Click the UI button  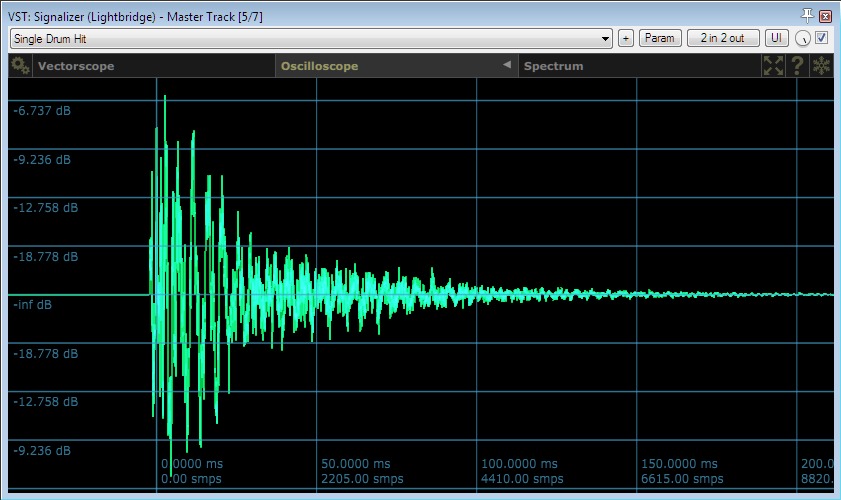coord(776,38)
